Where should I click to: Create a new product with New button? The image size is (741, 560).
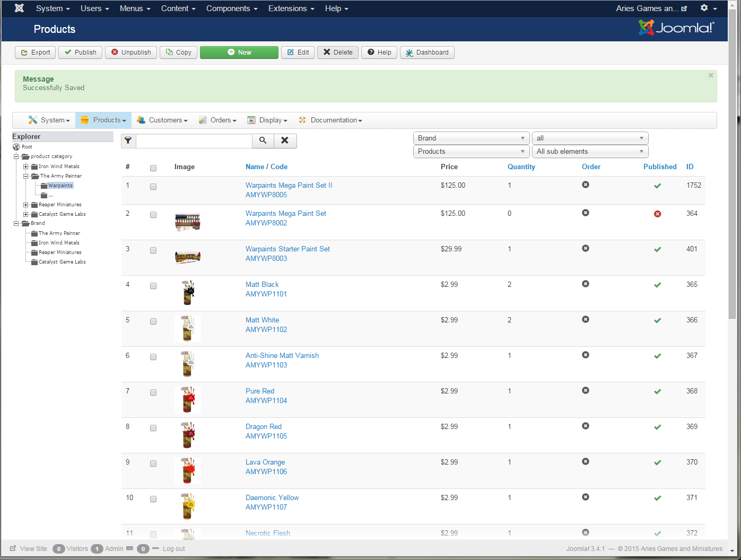click(x=239, y=52)
